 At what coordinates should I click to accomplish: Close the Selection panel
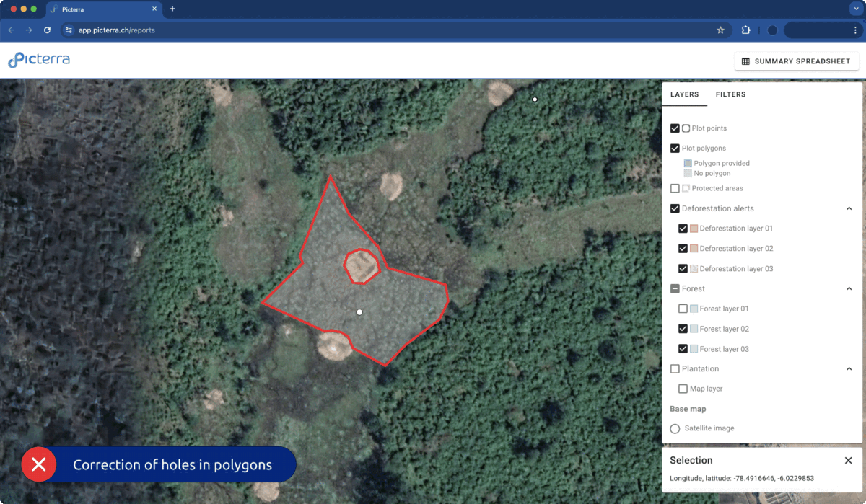click(x=848, y=460)
